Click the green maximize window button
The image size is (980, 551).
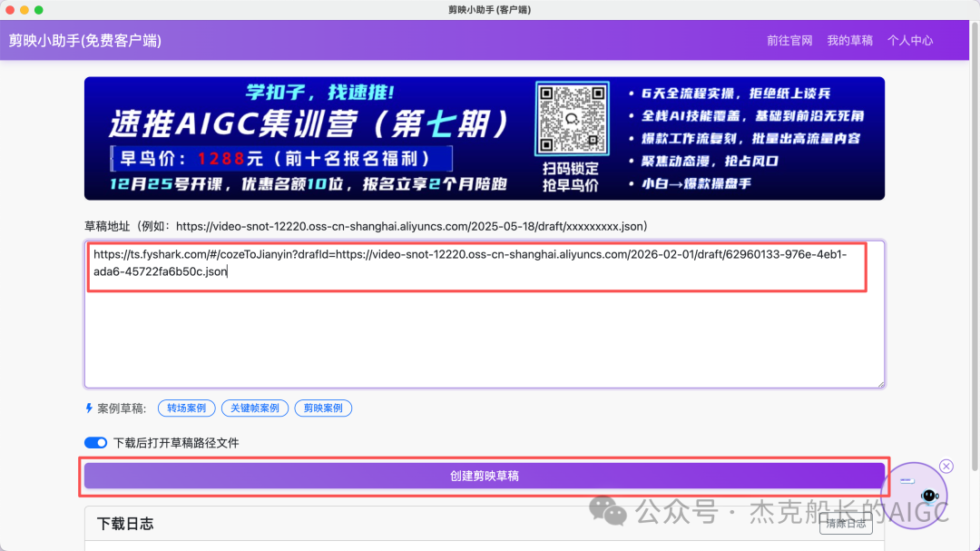click(39, 9)
